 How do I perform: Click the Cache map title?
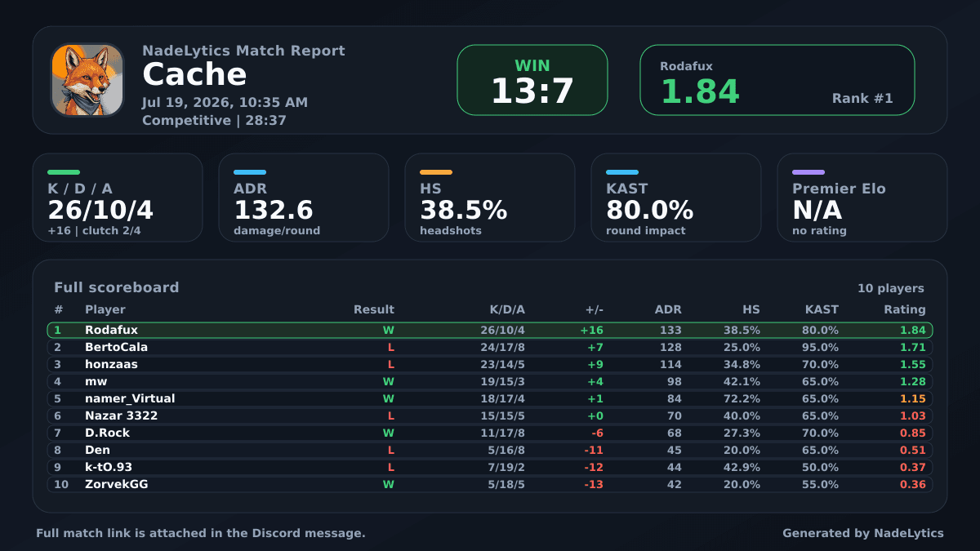(x=194, y=75)
